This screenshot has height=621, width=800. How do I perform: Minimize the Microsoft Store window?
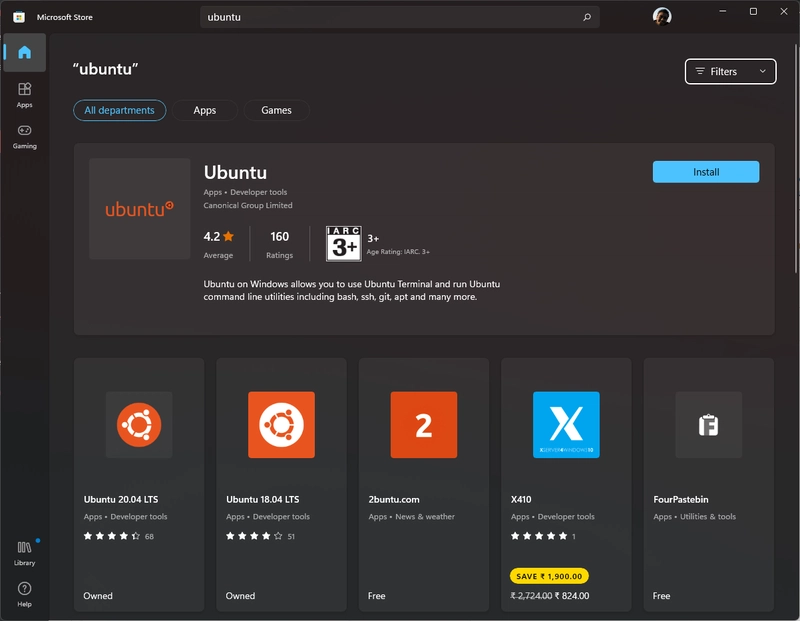pyautogui.click(x=722, y=11)
